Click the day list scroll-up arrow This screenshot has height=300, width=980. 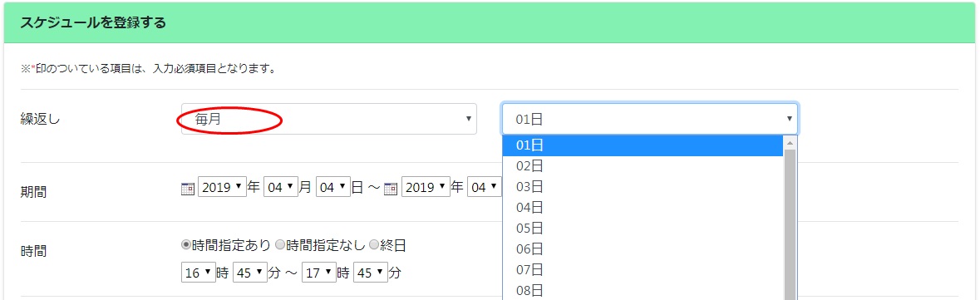(790, 142)
